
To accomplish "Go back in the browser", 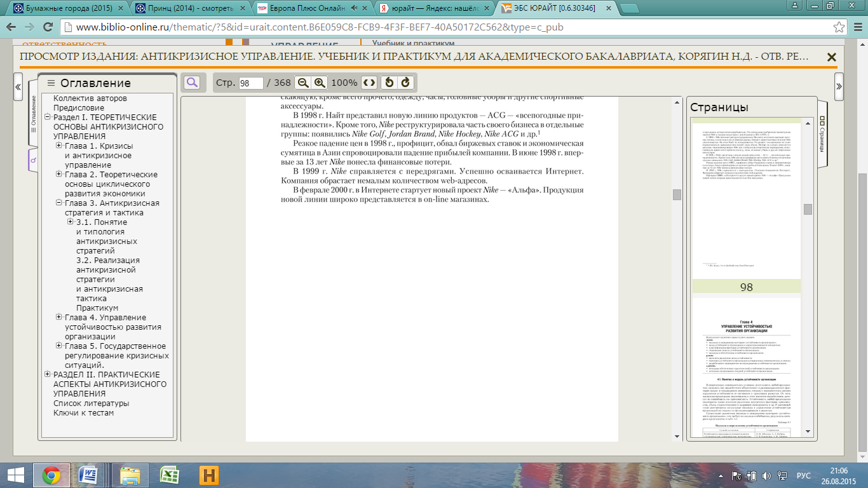I will point(12,27).
